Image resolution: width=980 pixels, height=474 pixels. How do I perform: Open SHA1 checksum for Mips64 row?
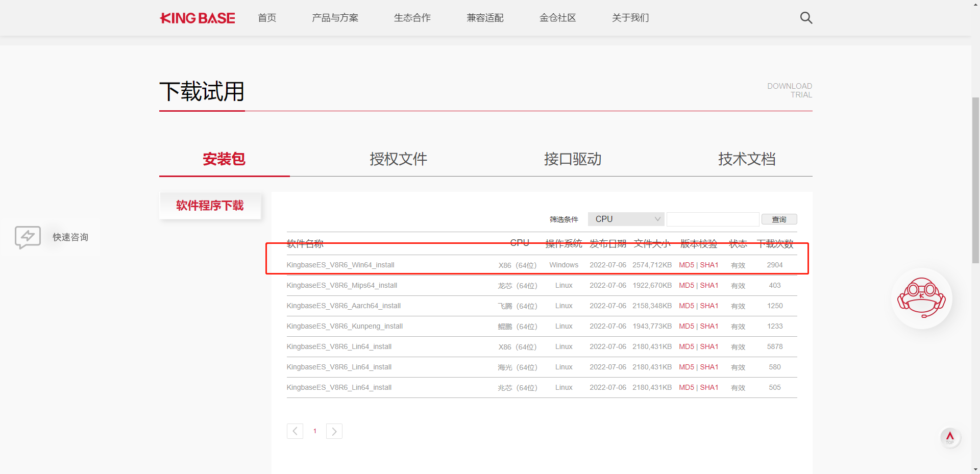click(709, 285)
